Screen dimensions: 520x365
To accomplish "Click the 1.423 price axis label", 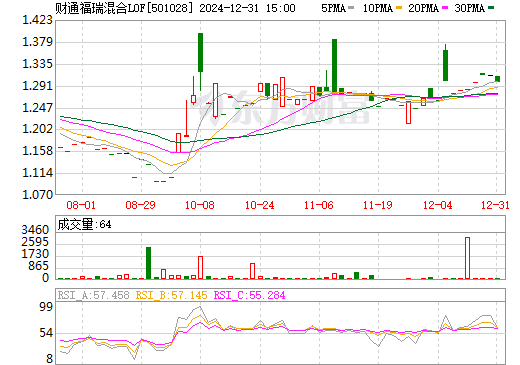I will [x=37, y=20].
